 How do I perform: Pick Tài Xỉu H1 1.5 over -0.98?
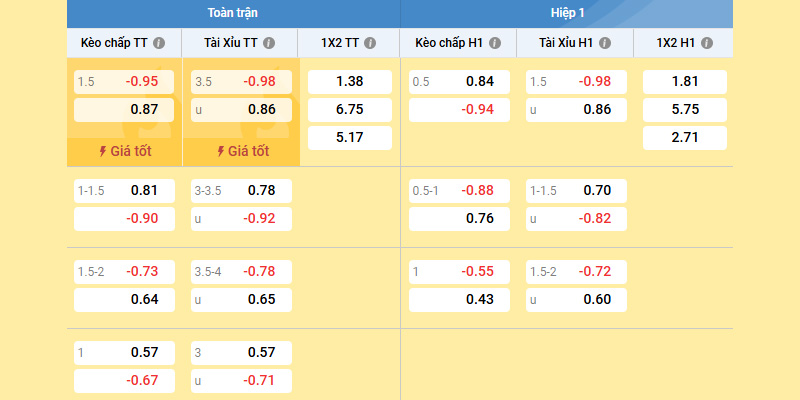coord(577,82)
